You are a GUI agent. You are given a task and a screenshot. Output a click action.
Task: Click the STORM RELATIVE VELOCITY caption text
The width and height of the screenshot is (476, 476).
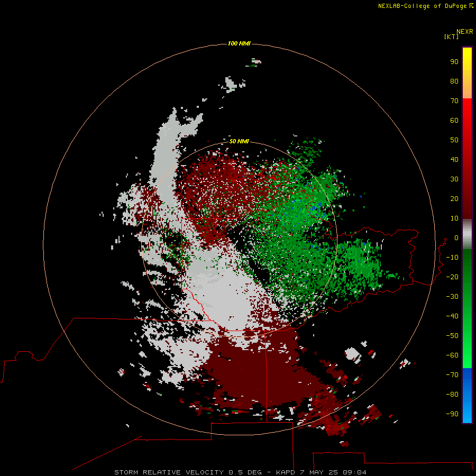[x=169, y=472]
